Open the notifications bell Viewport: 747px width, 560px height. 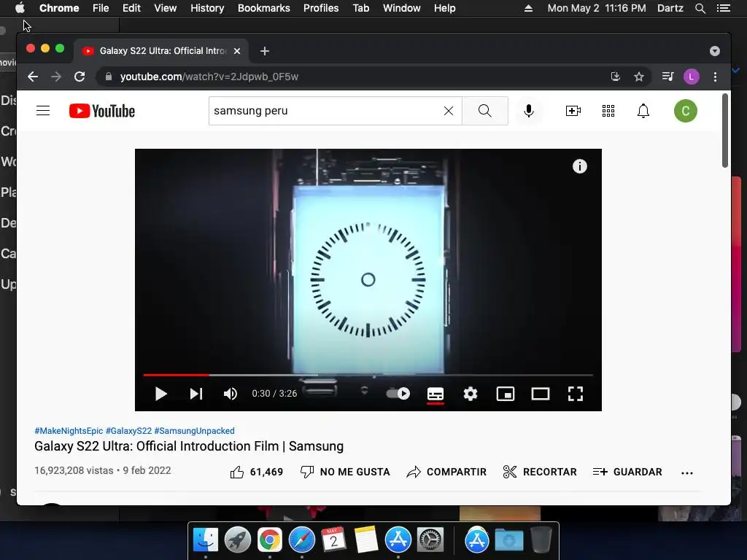click(x=643, y=111)
